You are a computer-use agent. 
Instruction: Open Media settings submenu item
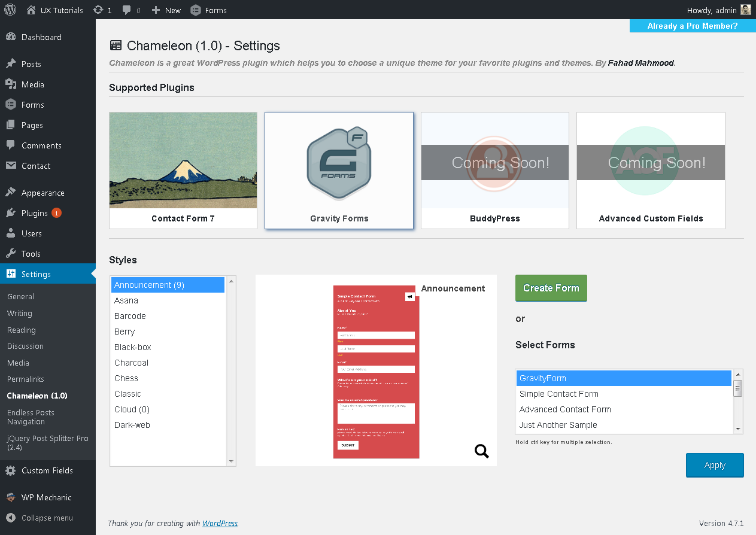coord(18,363)
